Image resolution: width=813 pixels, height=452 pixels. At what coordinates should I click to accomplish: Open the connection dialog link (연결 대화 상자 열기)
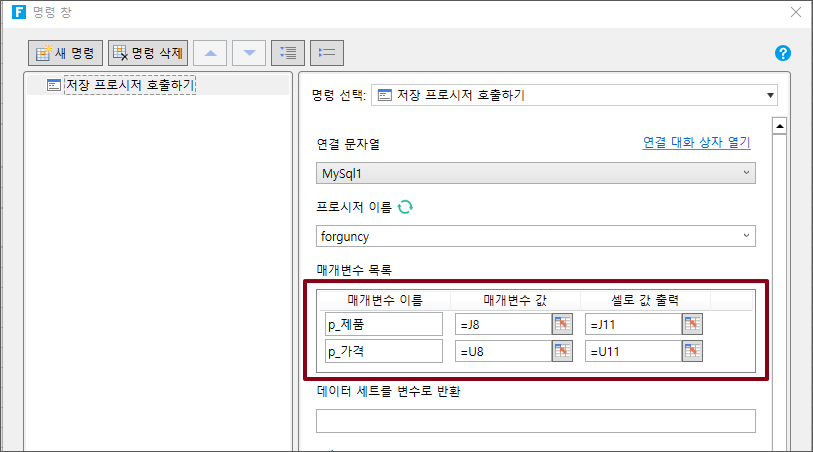tap(696, 143)
